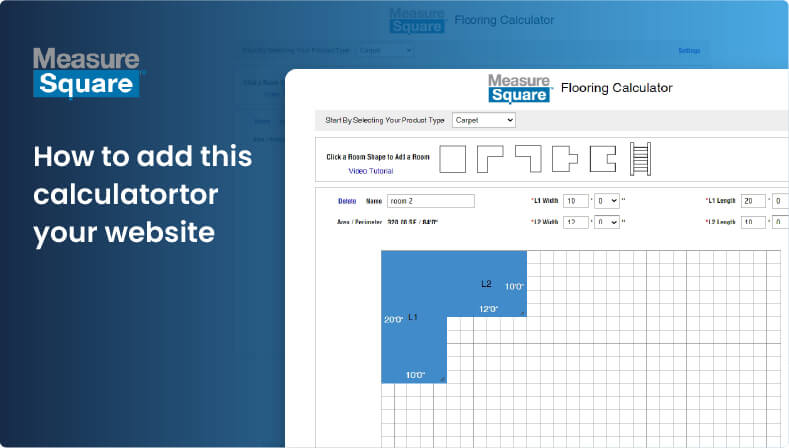Open Settings in the background calculator
This screenshot has width=789, height=448.
pos(689,50)
